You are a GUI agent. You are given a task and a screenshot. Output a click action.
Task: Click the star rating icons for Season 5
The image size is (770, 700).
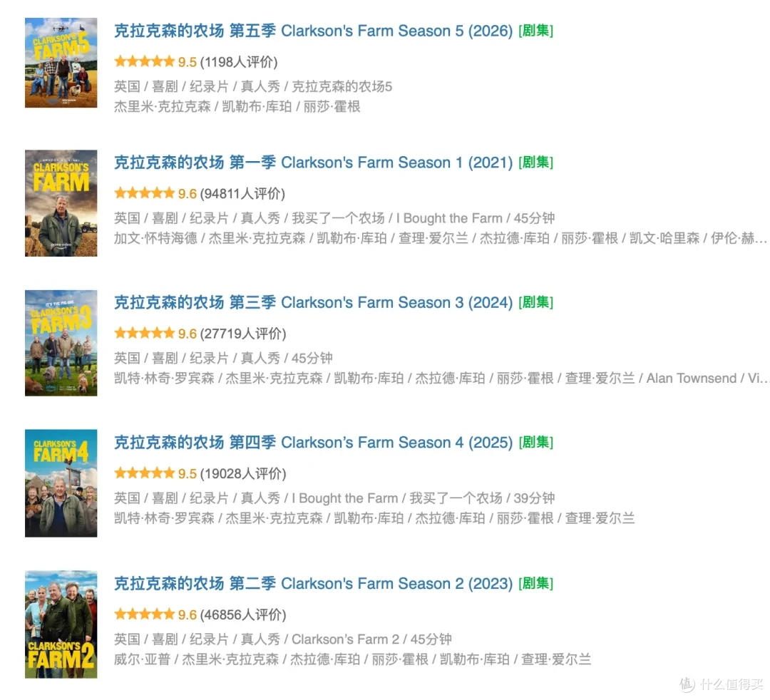(x=144, y=62)
